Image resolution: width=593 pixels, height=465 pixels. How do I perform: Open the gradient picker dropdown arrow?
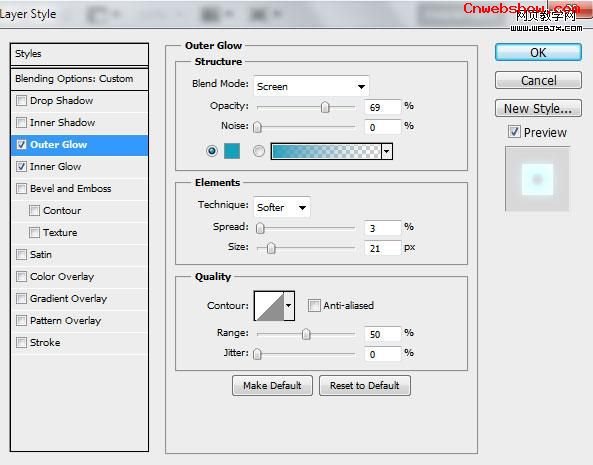(387, 151)
